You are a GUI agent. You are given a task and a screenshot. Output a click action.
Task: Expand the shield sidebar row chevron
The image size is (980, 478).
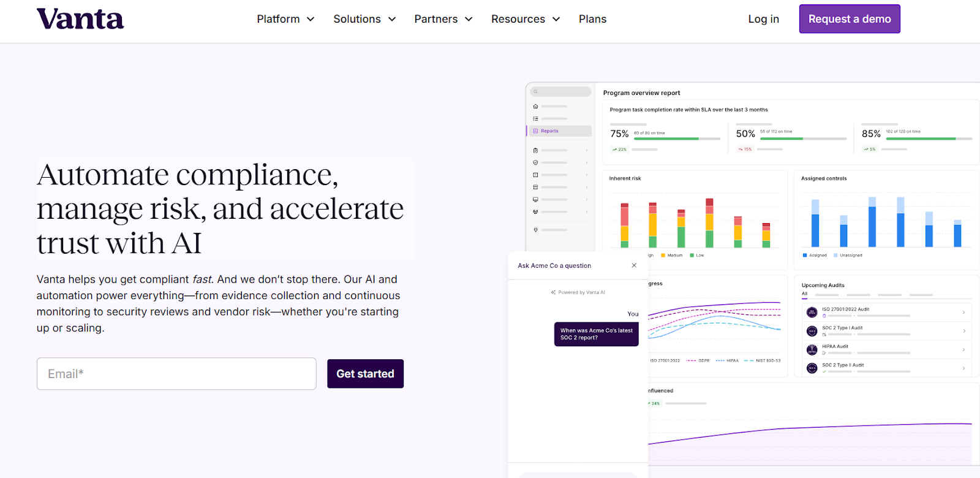point(587,162)
